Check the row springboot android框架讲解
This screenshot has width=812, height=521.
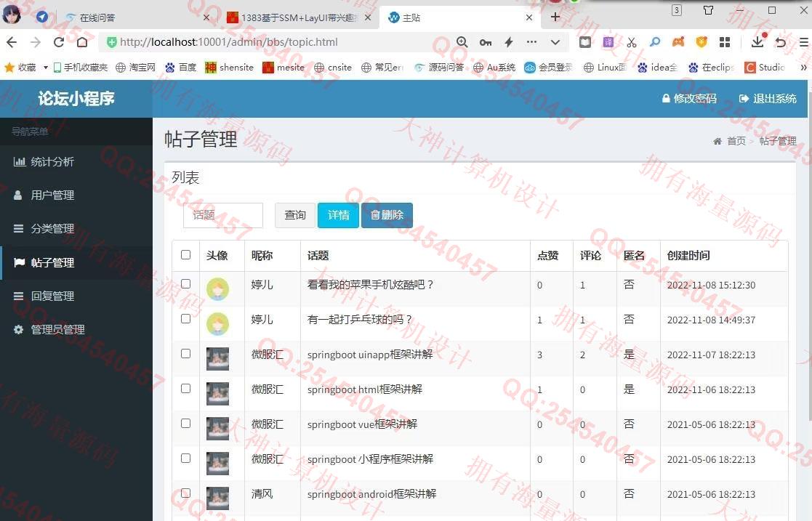[x=185, y=493]
